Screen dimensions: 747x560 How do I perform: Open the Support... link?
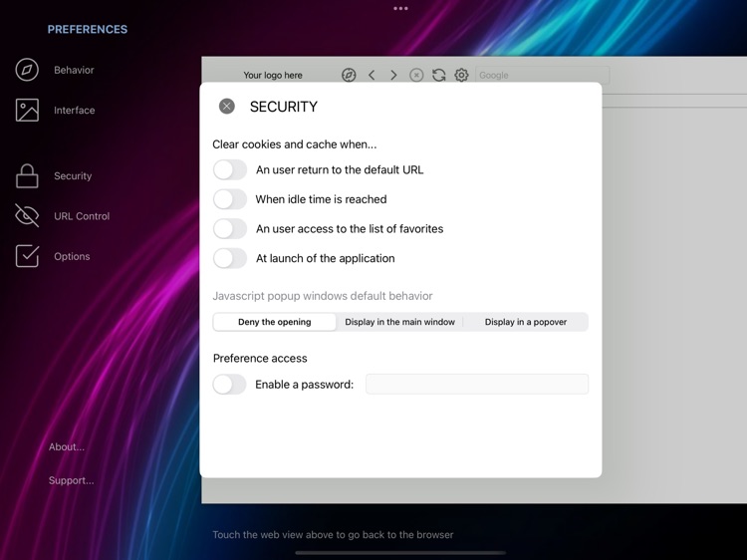(71, 480)
